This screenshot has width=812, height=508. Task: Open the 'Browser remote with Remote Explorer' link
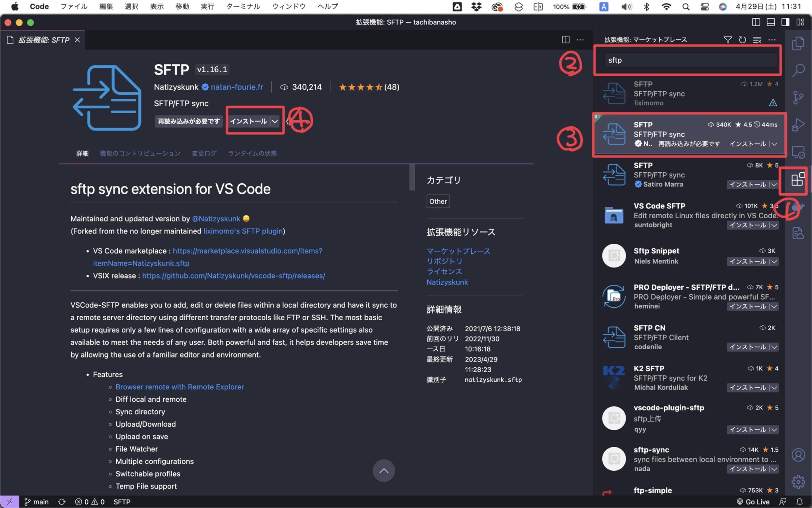click(x=179, y=387)
